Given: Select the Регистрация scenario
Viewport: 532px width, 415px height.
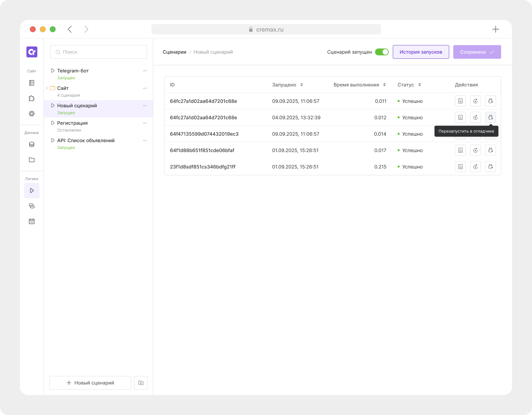Looking at the screenshot, I should pyautogui.click(x=98, y=126).
